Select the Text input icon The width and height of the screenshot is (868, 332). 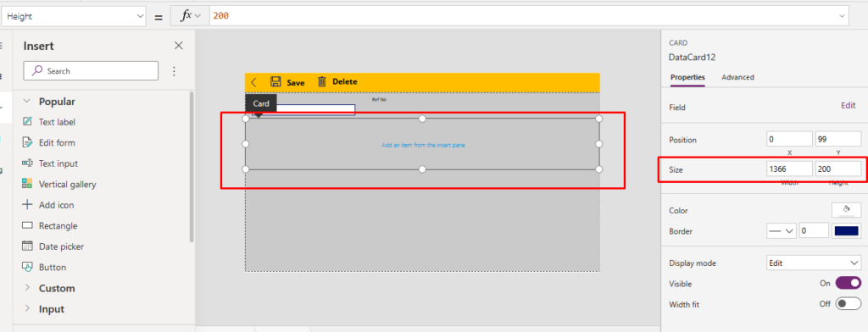coord(27,163)
